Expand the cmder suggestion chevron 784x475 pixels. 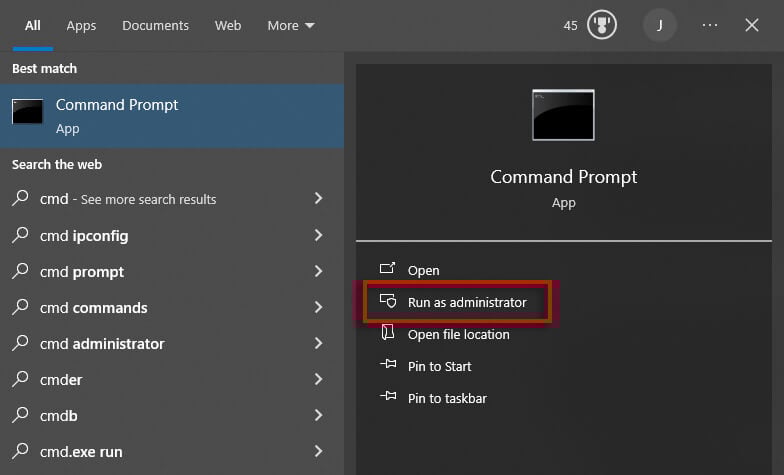click(318, 380)
